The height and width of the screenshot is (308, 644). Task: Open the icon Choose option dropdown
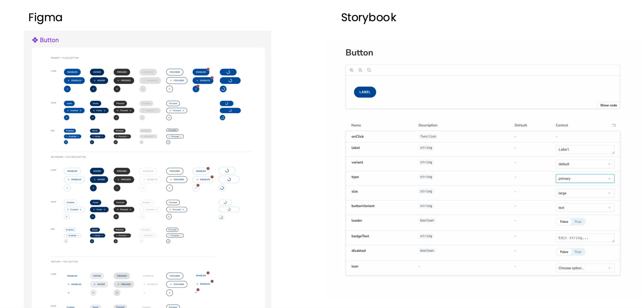(x=585, y=268)
